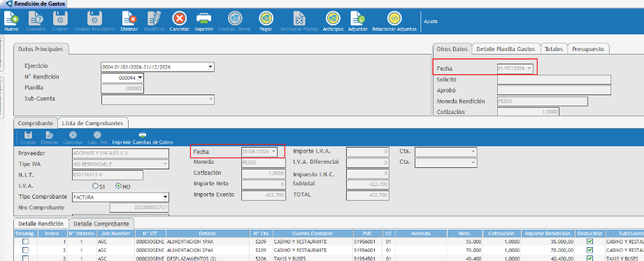The height and width of the screenshot is (261, 644).
Task: Select the Datos Principales tab
Action: coord(41,49)
